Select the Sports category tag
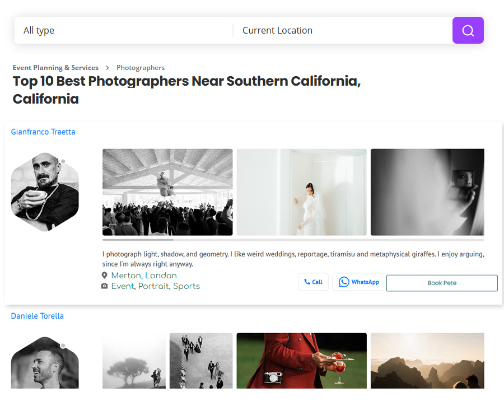Viewport: 504px width, 420px height. click(186, 286)
